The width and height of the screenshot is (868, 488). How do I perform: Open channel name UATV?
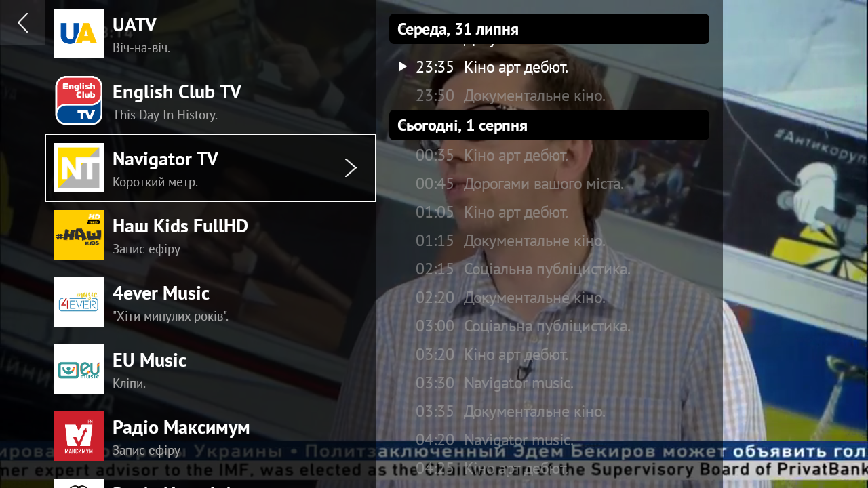[134, 24]
